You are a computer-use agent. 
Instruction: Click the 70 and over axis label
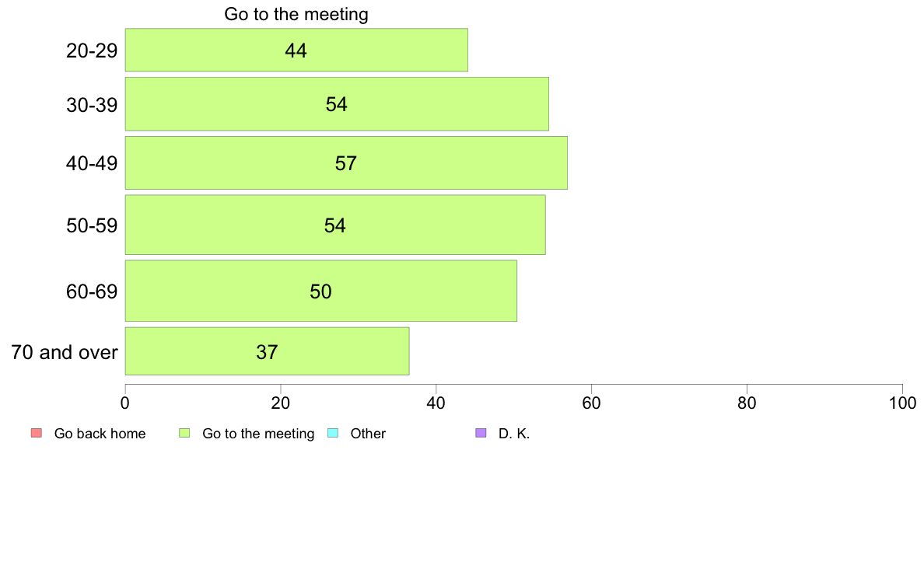(x=65, y=352)
